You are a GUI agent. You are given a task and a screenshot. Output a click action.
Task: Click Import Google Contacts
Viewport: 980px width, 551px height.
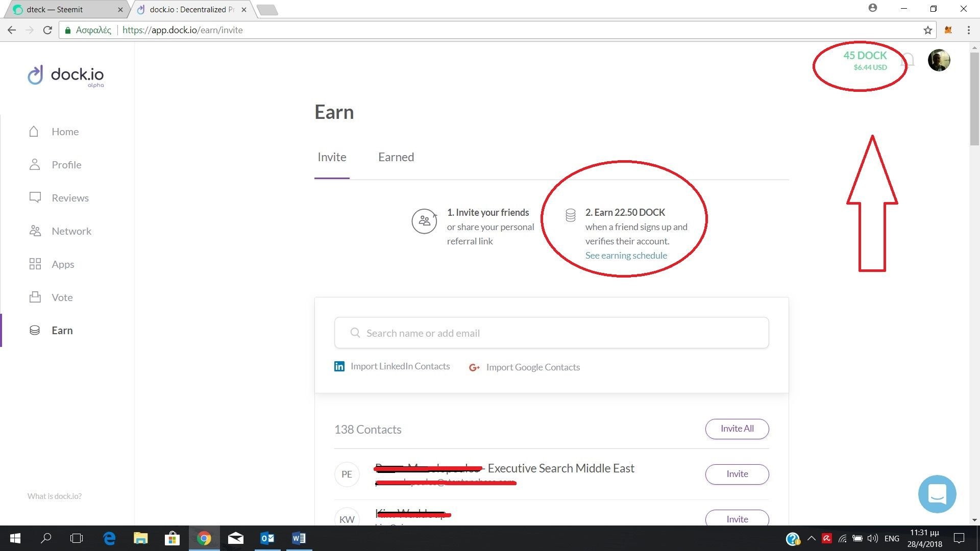point(533,367)
